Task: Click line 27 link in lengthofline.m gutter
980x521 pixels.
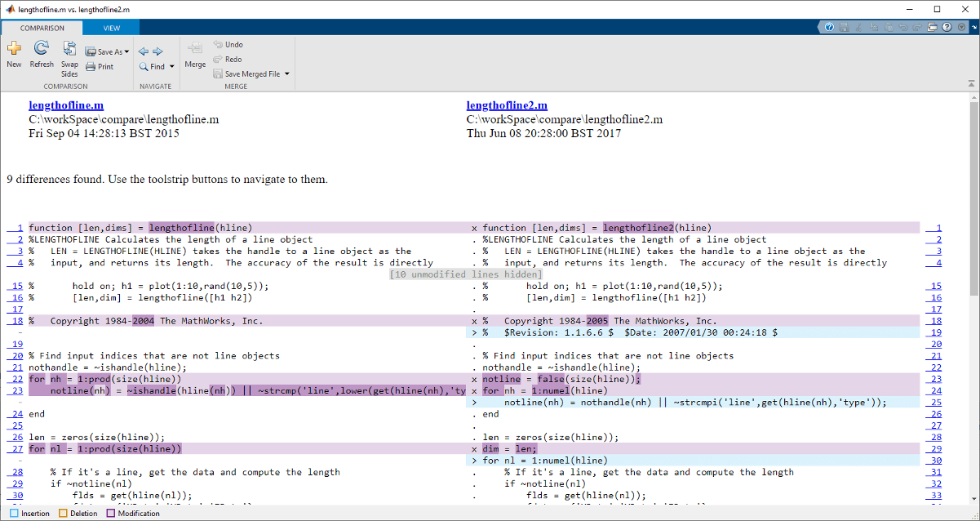Action: [15, 448]
